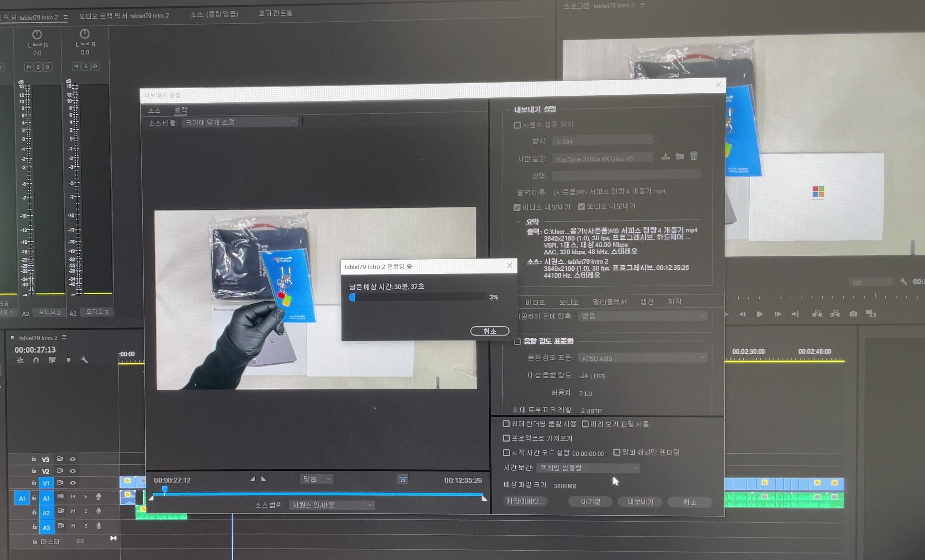Click the save preset icon
Viewport: 925px width, 560px height.
[x=665, y=156]
